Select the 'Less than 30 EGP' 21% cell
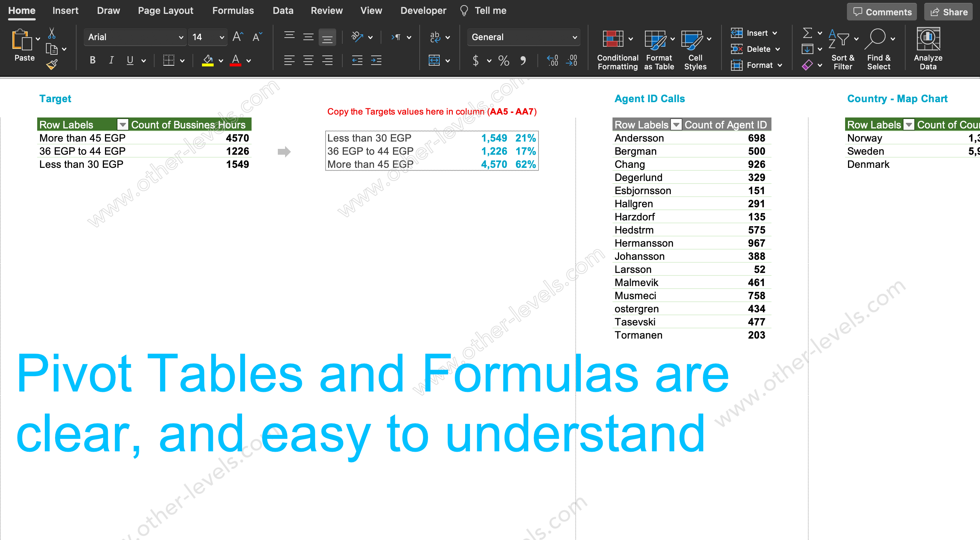The height and width of the screenshot is (540, 980). click(525, 138)
